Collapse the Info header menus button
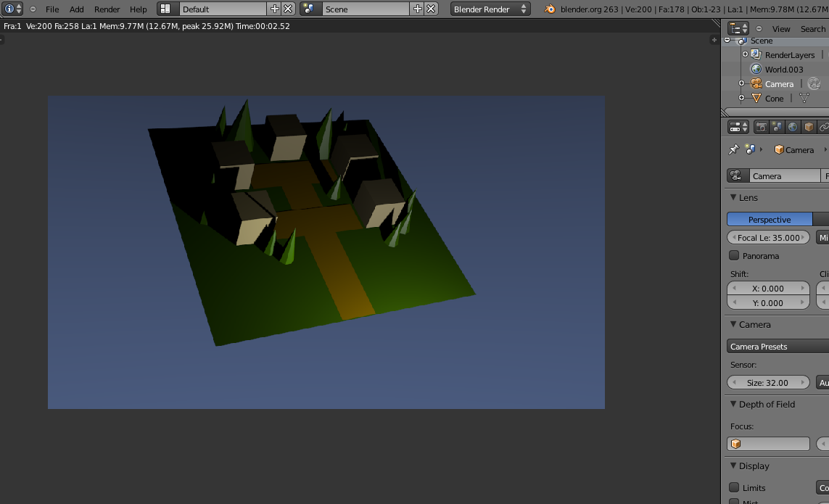Screen dimensions: 829x504 click(33, 9)
